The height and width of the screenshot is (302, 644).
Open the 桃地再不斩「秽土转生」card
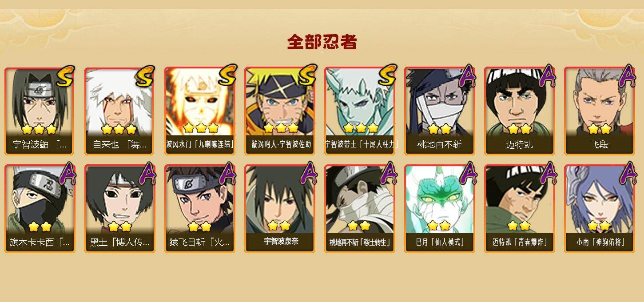tap(360, 209)
